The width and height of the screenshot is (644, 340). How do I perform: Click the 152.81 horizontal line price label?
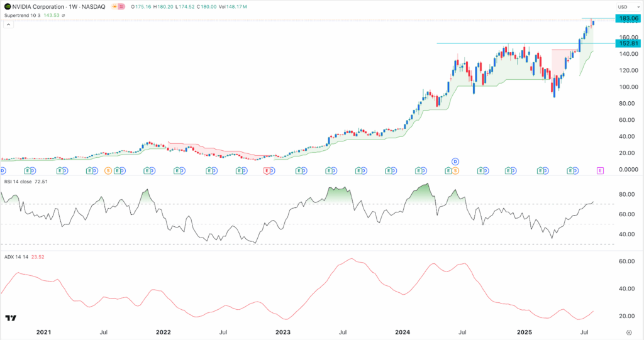628,43
